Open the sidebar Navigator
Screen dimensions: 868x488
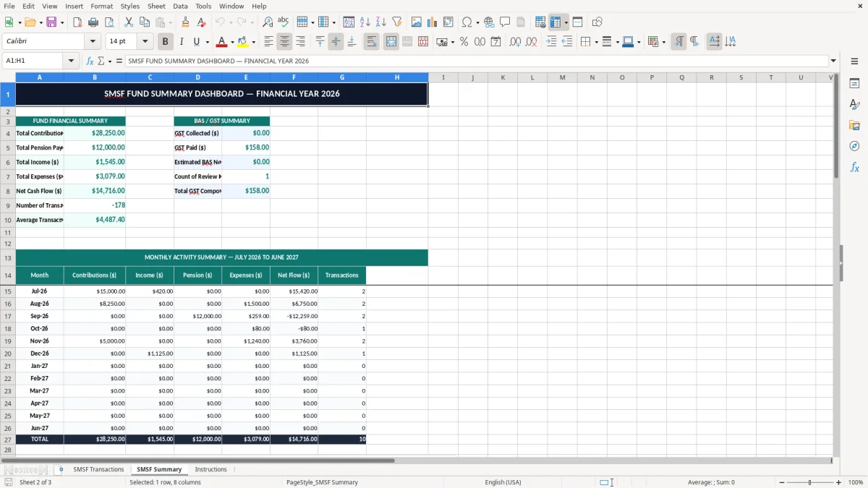point(854,146)
